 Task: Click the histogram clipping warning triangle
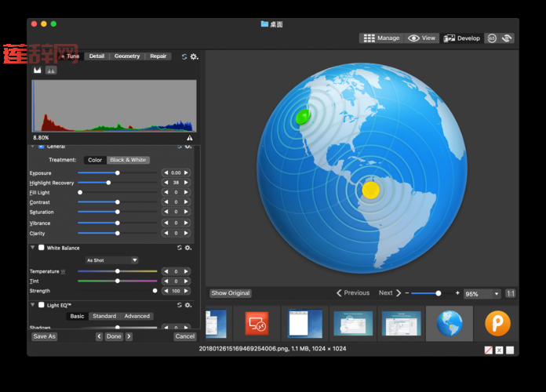(x=190, y=138)
